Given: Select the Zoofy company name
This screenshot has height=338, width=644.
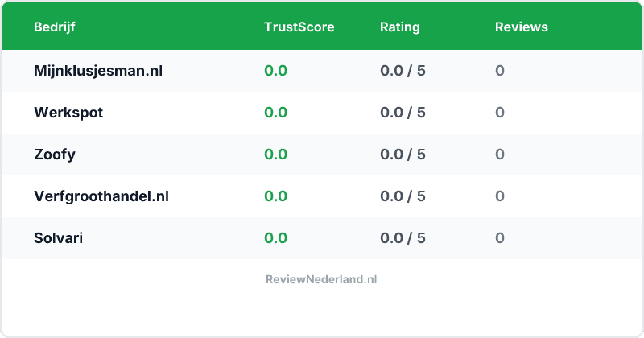Looking at the screenshot, I should (55, 155).
